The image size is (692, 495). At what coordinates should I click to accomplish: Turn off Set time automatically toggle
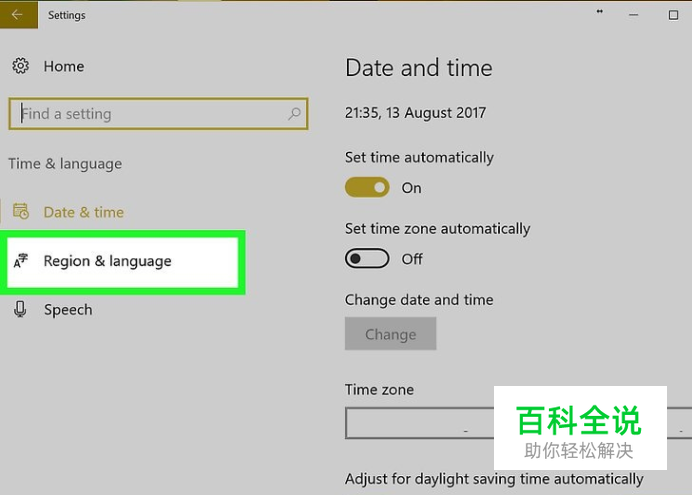click(367, 188)
